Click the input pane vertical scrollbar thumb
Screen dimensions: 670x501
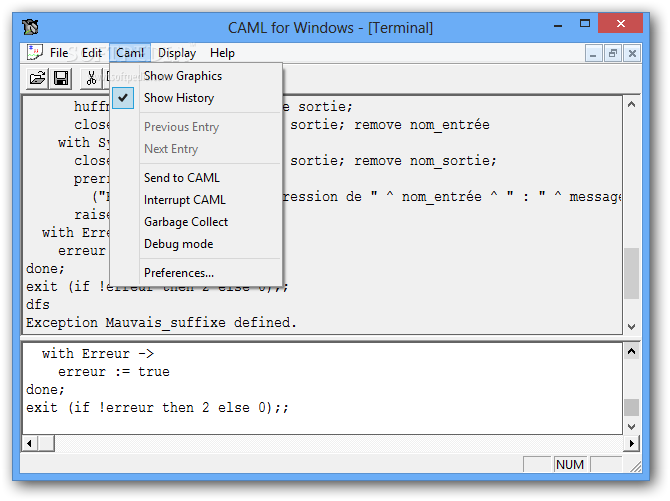(632, 407)
